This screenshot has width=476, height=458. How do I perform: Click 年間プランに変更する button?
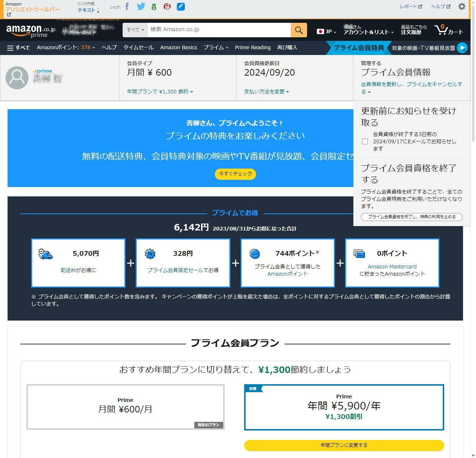[344, 445]
